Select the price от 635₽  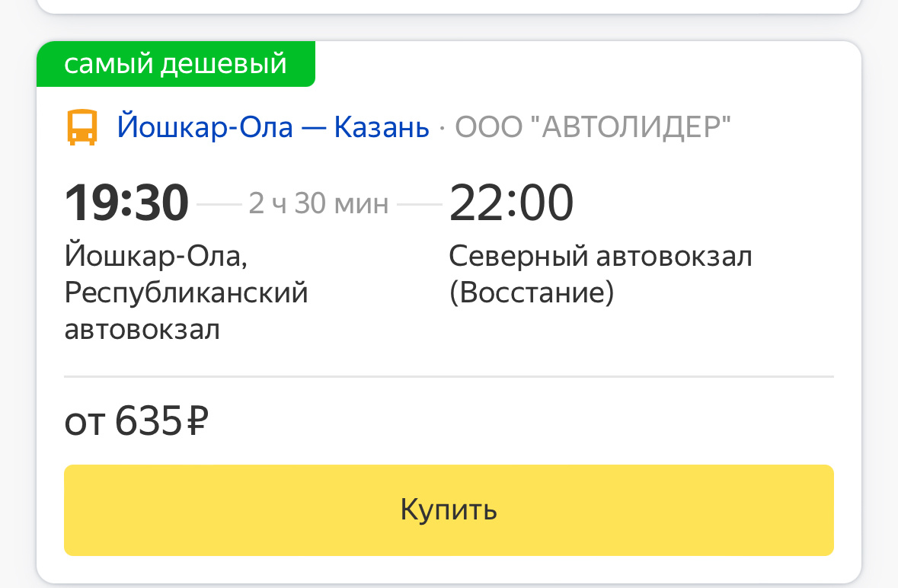[x=137, y=418]
